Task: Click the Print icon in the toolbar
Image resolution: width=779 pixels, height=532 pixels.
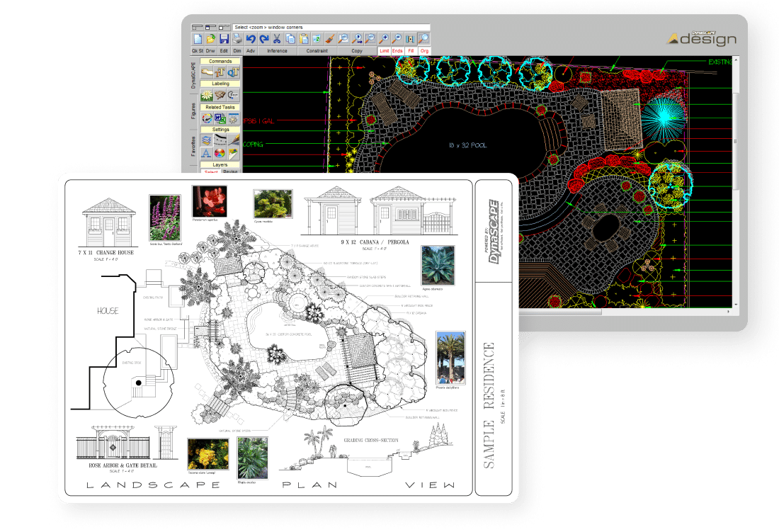Action: [237, 38]
